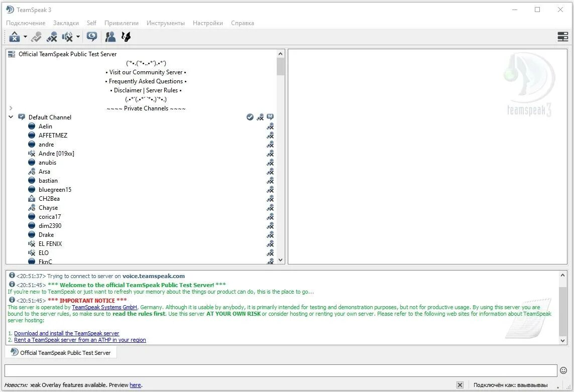Click the Default Channel speech bubble icon
This screenshot has width=574, height=392.
[x=22, y=117]
